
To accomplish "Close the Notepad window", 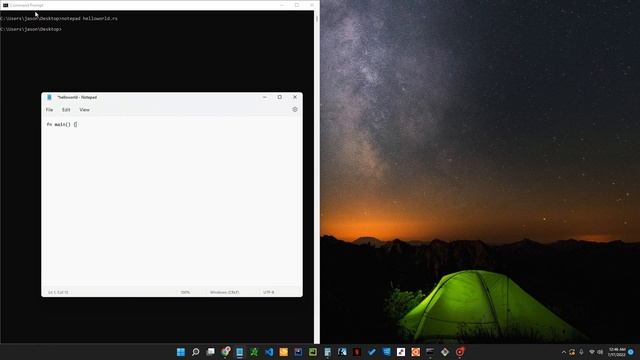I will click(x=295, y=97).
